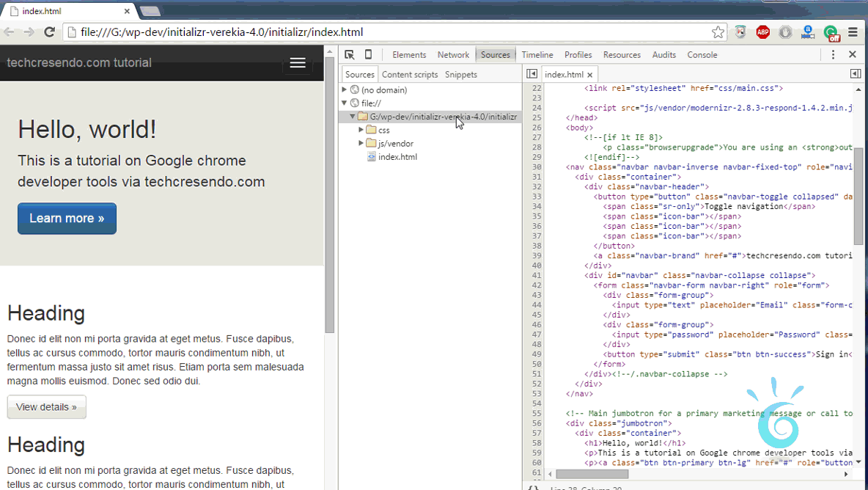Click the globe icon beside (no domain)

click(355, 89)
